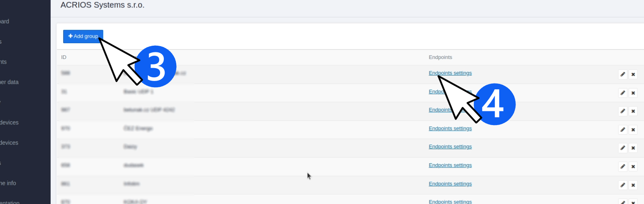
Task: Edit the second row's group
Action: tap(622, 93)
